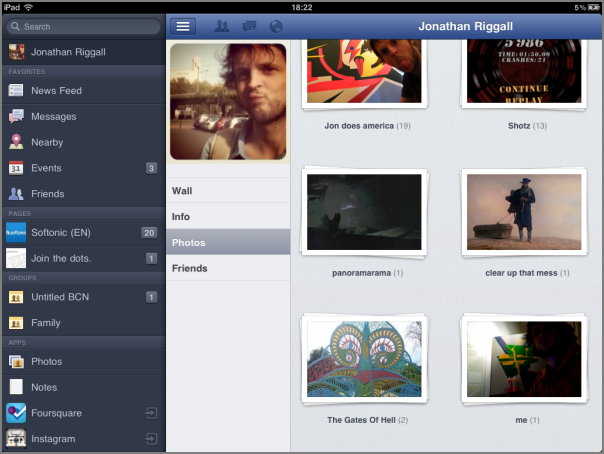This screenshot has width=604, height=454.
Task: Open clear up that mess album
Action: 524,212
